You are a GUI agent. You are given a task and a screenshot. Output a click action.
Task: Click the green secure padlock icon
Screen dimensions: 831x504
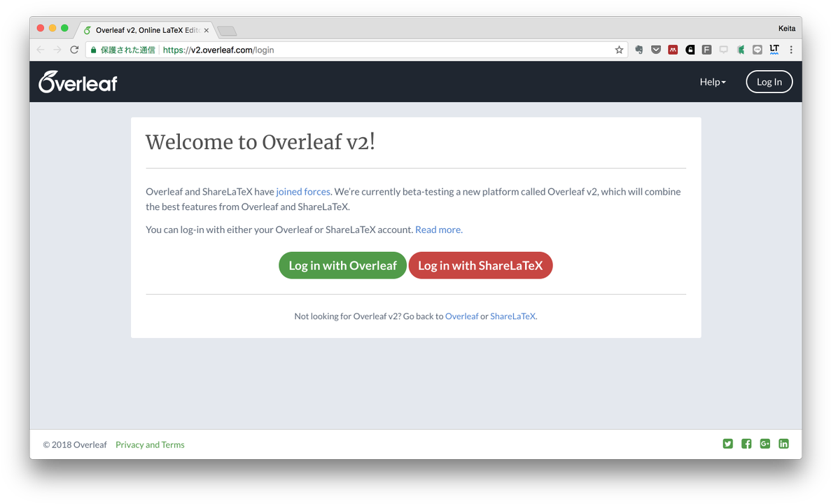[94, 50]
